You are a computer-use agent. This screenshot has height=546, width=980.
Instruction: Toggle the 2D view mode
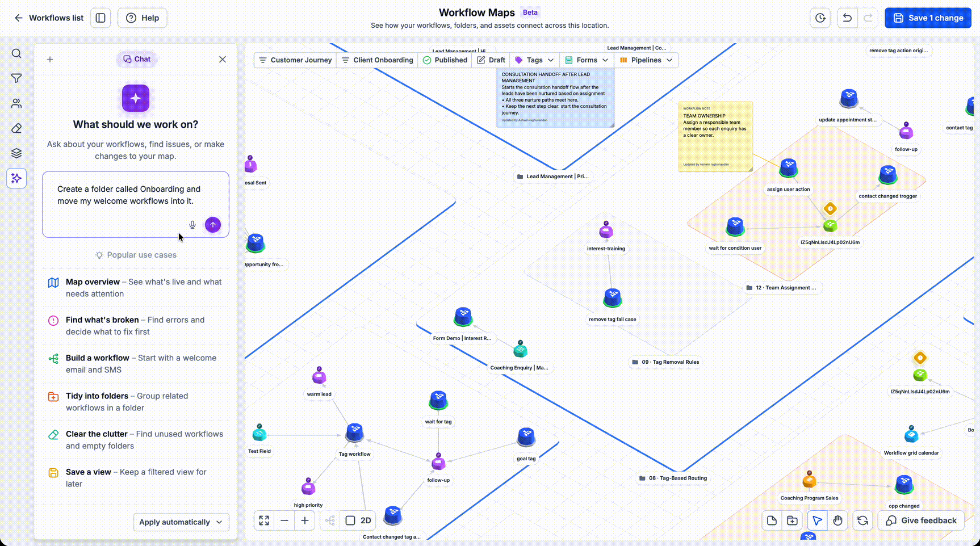[358, 520]
